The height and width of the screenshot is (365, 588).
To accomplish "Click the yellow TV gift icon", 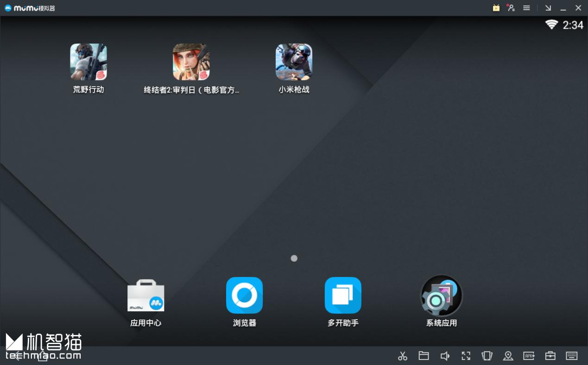I will (496, 8).
